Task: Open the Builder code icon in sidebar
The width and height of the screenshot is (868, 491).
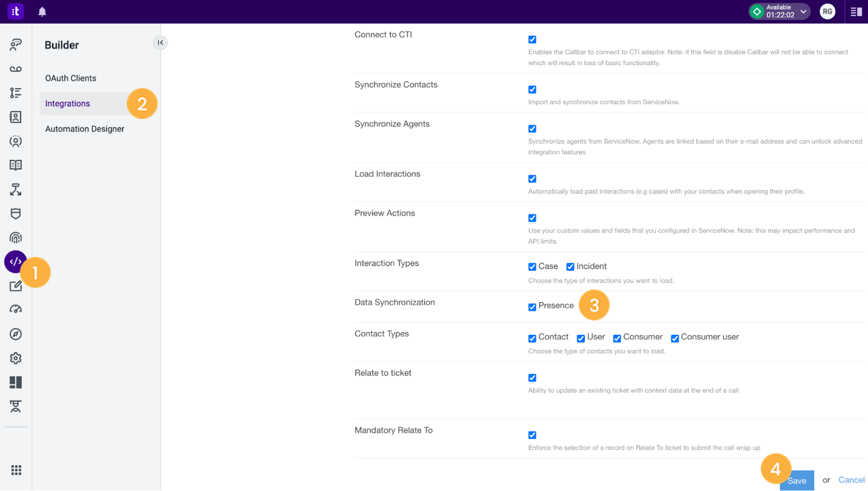Action: (x=16, y=262)
